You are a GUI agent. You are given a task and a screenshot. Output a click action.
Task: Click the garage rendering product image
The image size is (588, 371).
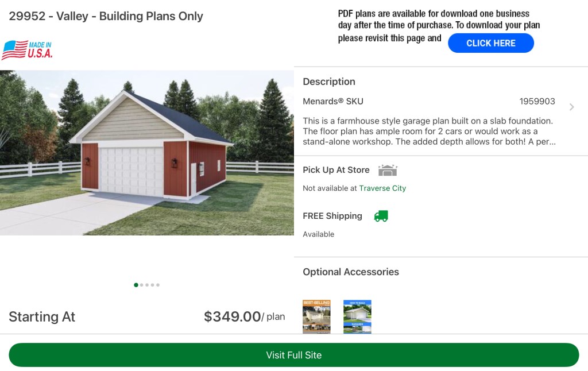click(146, 153)
